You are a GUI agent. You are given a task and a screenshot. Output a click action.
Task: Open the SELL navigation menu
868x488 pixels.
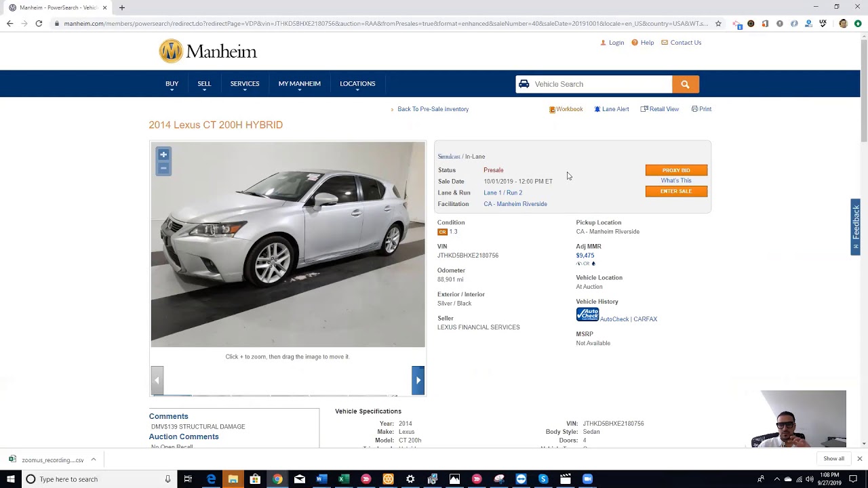click(204, 84)
